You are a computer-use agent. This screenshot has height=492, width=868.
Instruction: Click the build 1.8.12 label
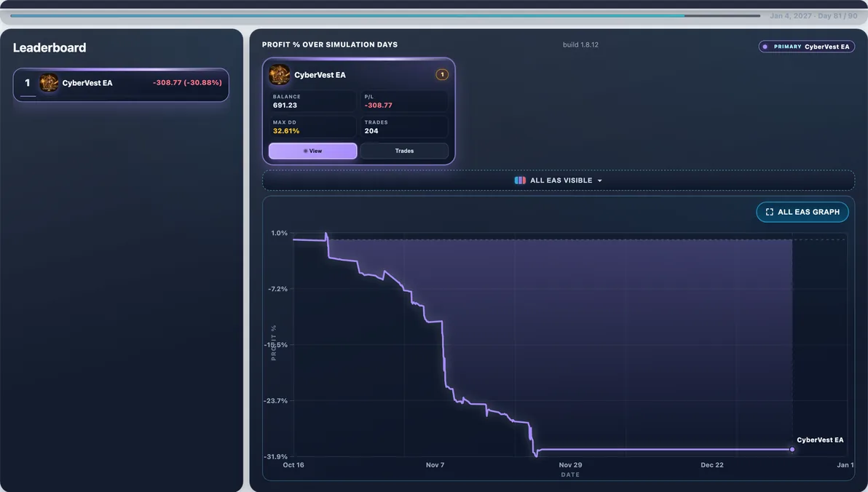[580, 45]
